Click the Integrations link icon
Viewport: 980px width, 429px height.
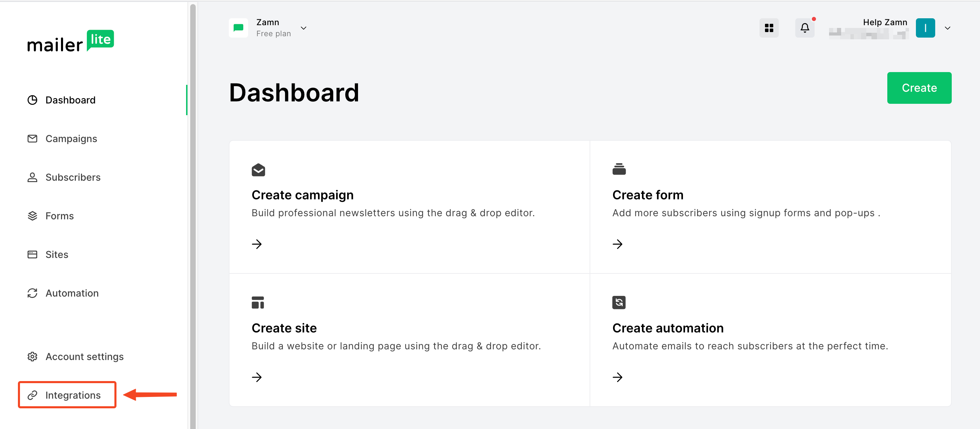32,395
